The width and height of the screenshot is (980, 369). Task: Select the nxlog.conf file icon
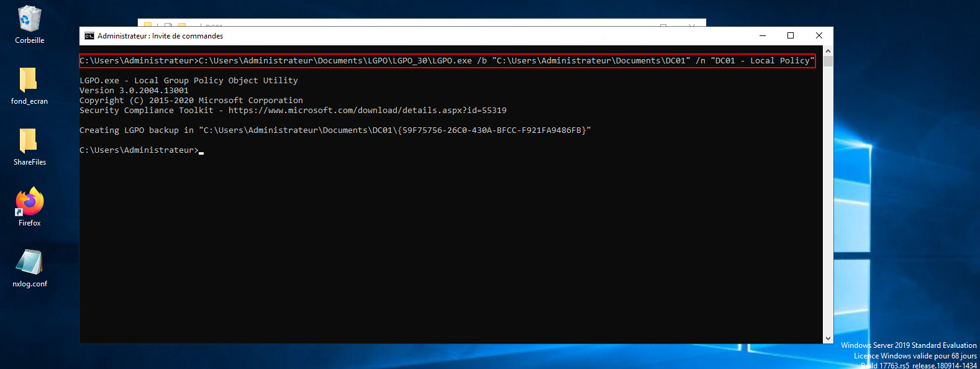pos(29,263)
